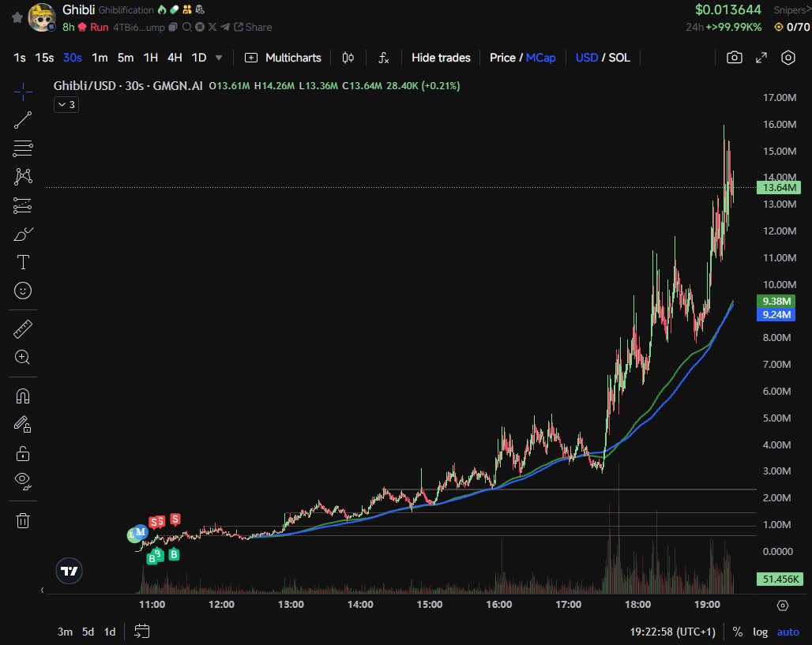
Task: Open the token's Telegram link
Action: click(225, 27)
